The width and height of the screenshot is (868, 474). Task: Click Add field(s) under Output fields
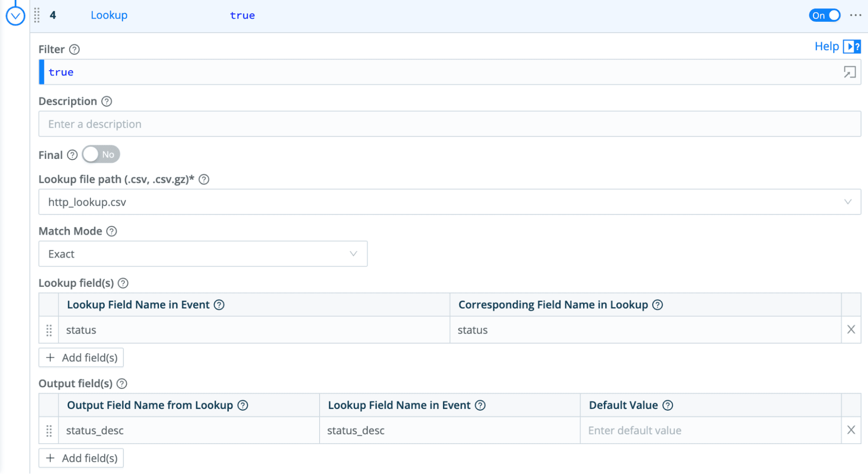tap(81, 458)
